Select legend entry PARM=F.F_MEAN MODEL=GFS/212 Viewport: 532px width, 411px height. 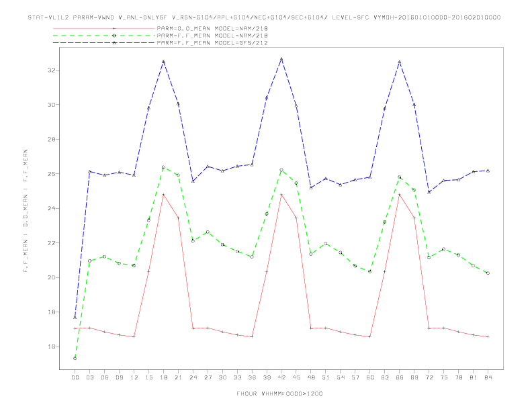coord(212,43)
